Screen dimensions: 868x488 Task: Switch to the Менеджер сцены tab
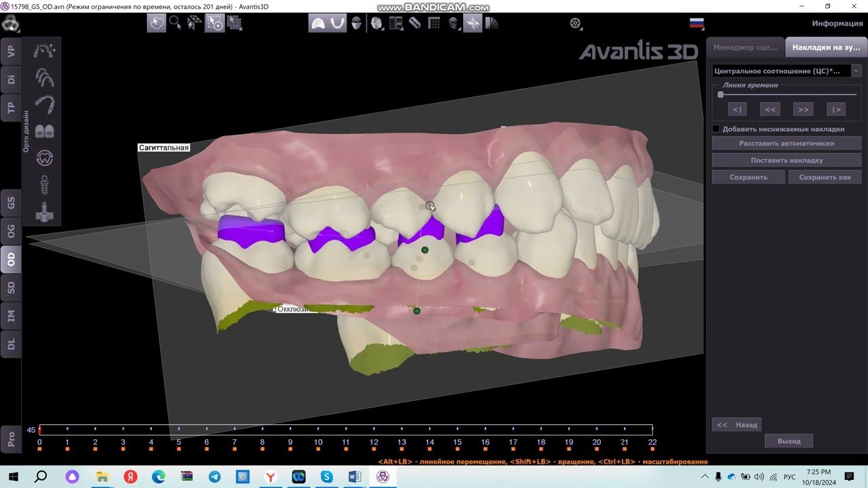pyautogui.click(x=745, y=47)
